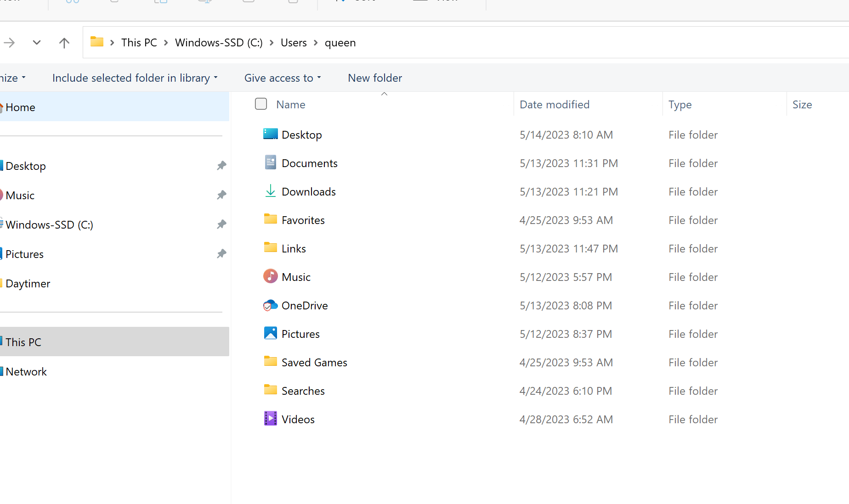
Task: Expand Include selected folder in library options
Action: click(x=134, y=78)
